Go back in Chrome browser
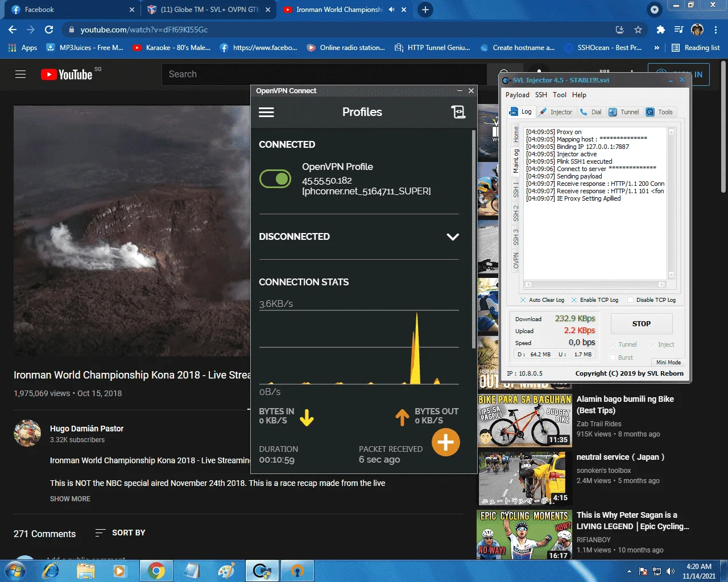 [13, 30]
